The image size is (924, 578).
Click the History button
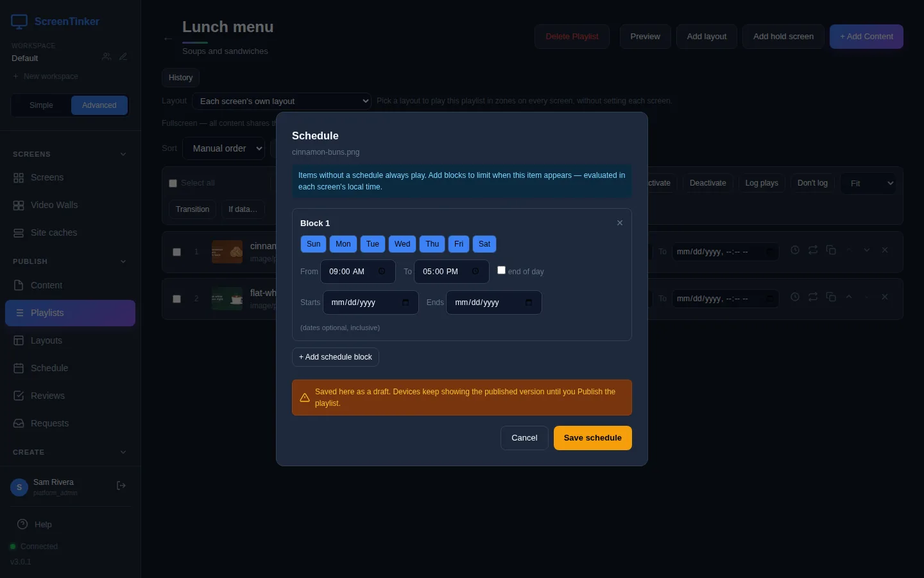tap(180, 78)
